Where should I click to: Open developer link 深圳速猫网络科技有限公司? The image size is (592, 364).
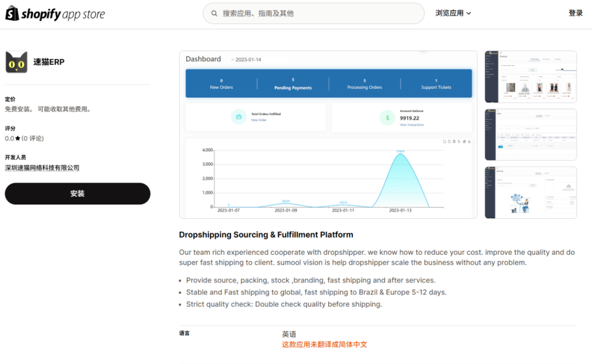pyautogui.click(x=42, y=168)
